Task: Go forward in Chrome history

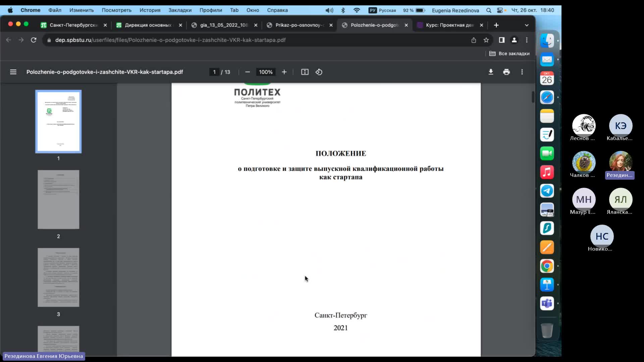Action: click(x=21, y=40)
